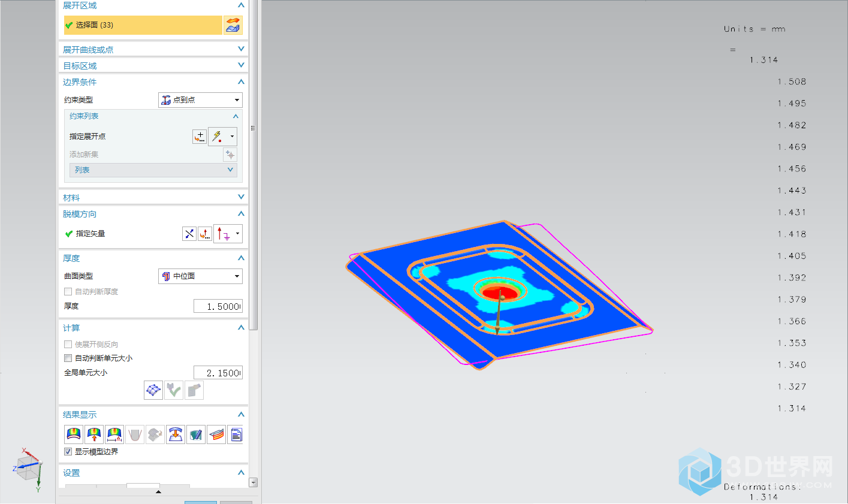Screen dimensions: 848x504
Task: Expand the 列表 list box
Action: 230,170
